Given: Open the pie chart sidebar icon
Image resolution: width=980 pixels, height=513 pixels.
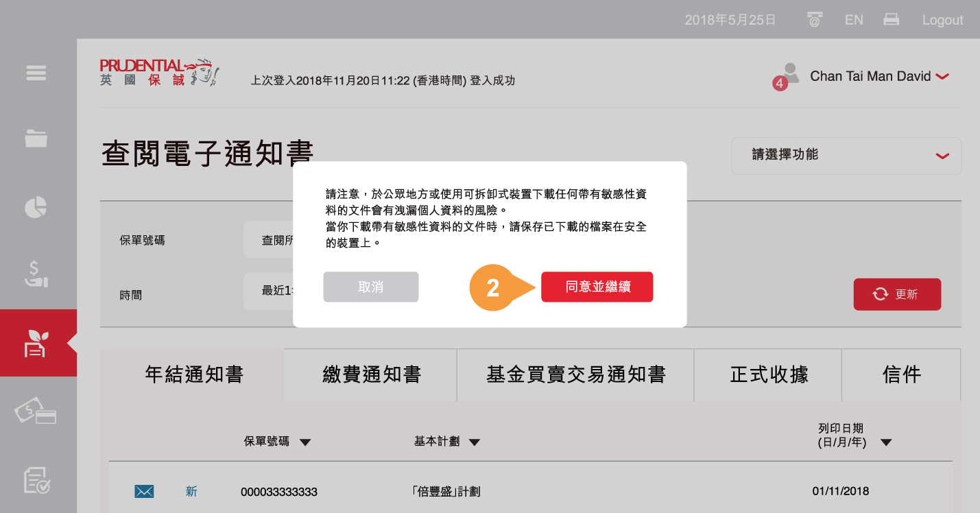Looking at the screenshot, I should coord(36,207).
